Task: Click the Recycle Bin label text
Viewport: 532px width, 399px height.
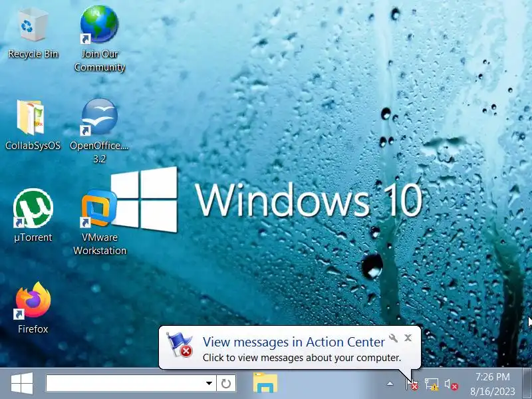Action: click(33, 54)
